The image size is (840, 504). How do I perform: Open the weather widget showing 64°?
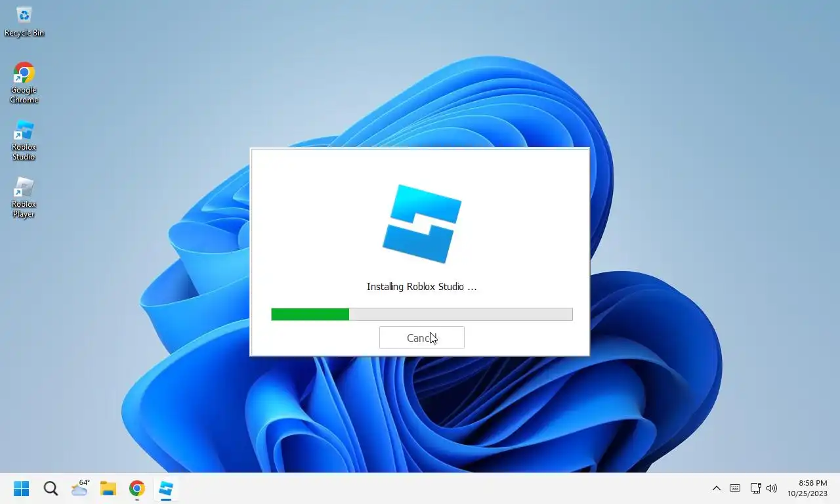point(79,488)
